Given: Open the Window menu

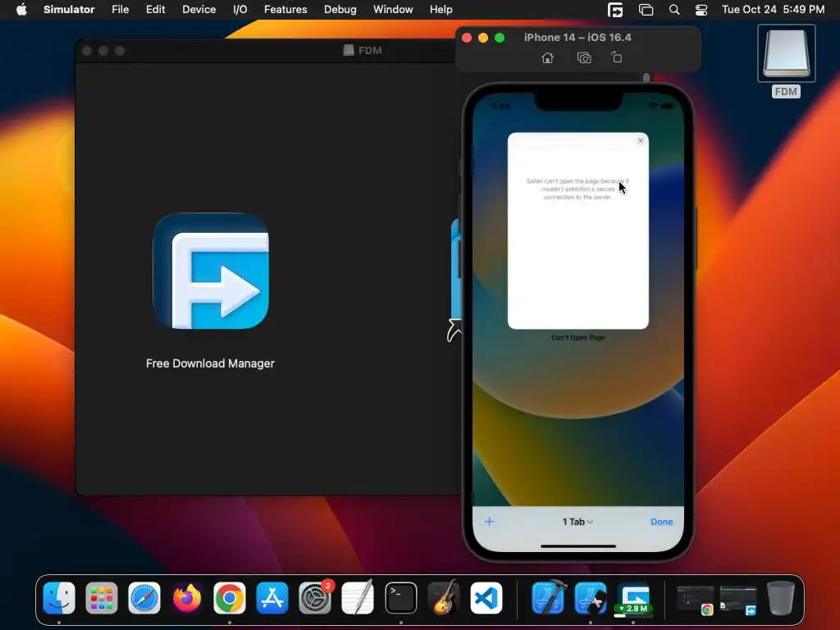Looking at the screenshot, I should point(393,10).
